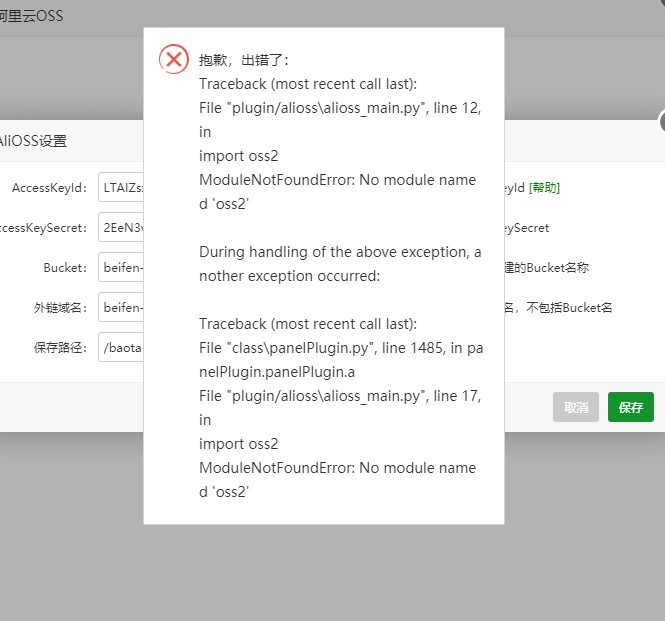Click the 抱歉，出错了 error heading
This screenshot has height=621, width=665.
243,60
